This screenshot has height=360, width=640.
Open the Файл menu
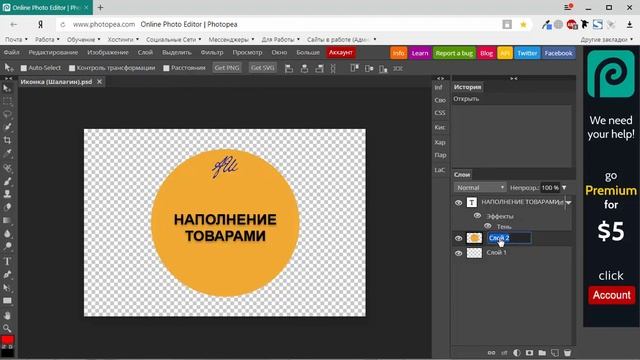pos(11,52)
